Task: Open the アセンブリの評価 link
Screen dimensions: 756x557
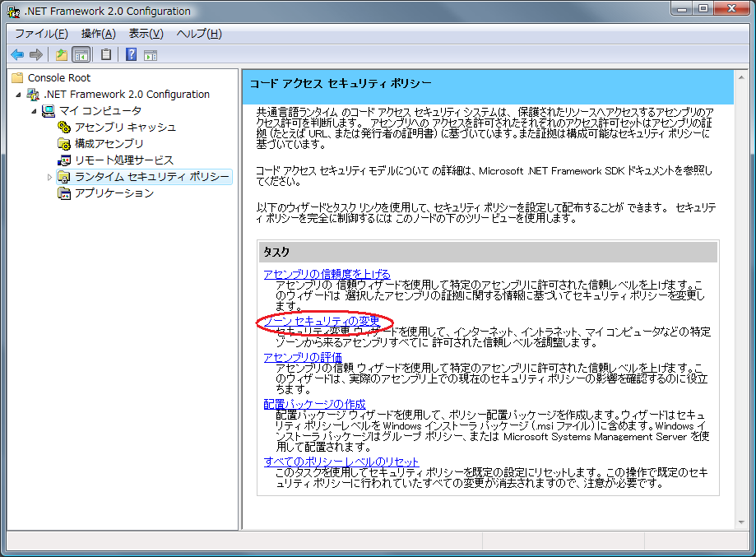Action: point(303,357)
